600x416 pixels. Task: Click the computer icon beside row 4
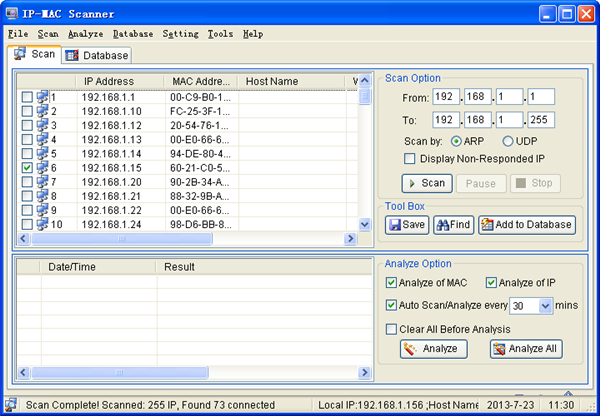coord(42,139)
